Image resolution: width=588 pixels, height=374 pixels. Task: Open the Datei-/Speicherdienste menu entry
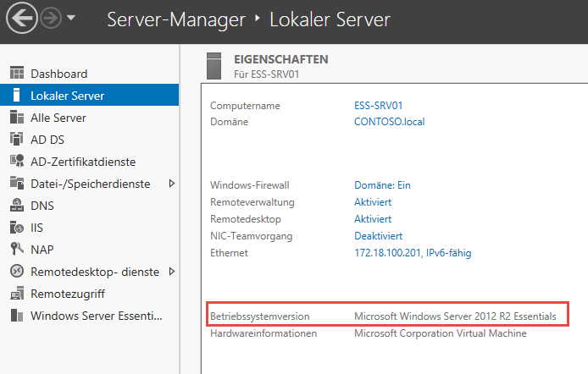pos(89,184)
